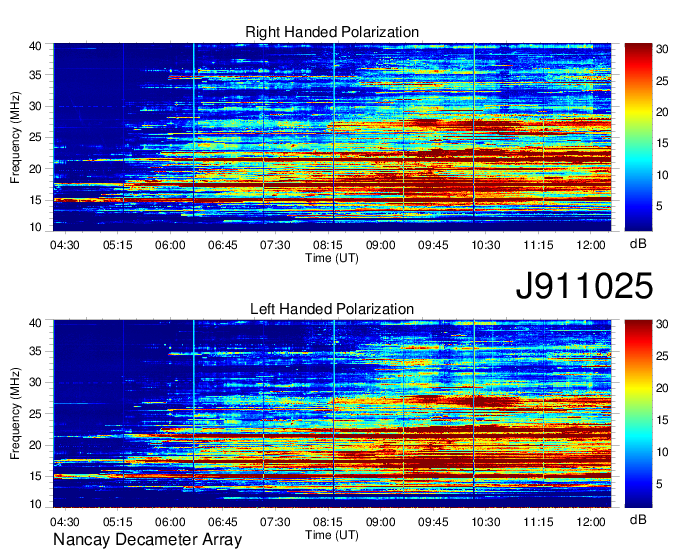Click the 06:00 tick on top time axis

(x=170, y=245)
